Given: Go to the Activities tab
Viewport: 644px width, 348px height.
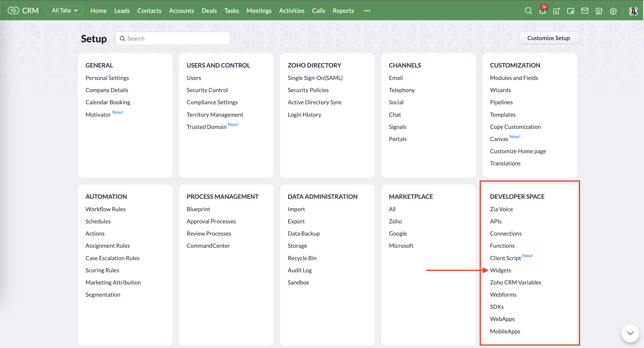Looking at the screenshot, I should (292, 11).
